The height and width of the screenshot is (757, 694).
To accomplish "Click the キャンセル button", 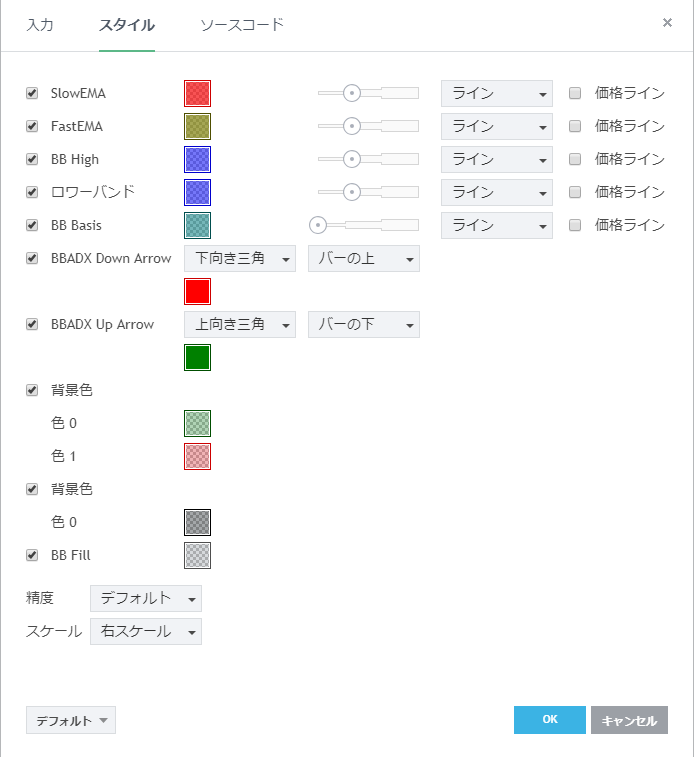I will [x=629, y=720].
